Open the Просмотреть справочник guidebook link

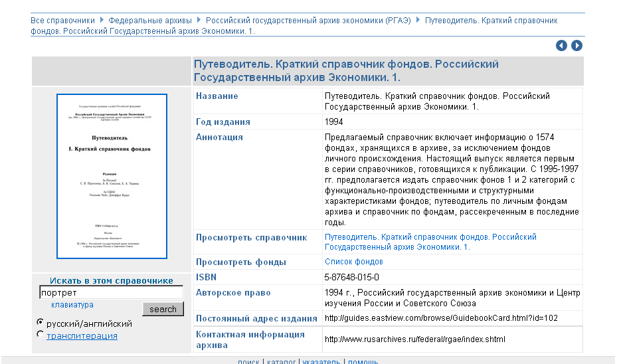pyautogui.click(x=430, y=242)
